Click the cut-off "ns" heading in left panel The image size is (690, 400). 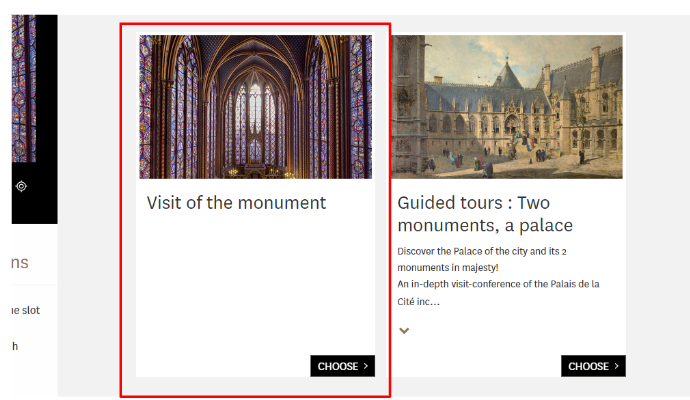coord(19,263)
